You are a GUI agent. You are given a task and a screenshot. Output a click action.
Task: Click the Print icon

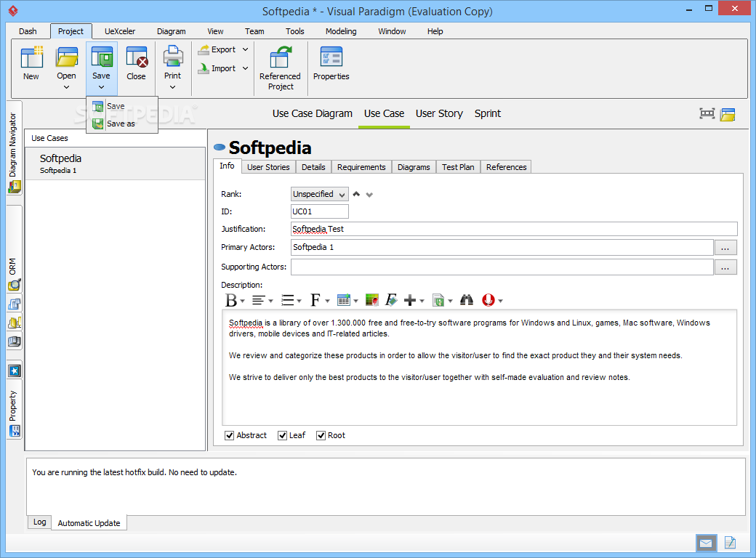pos(172,57)
